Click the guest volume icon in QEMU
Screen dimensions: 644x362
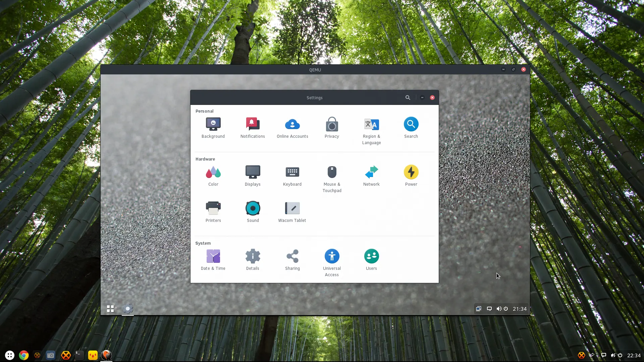[x=499, y=309]
